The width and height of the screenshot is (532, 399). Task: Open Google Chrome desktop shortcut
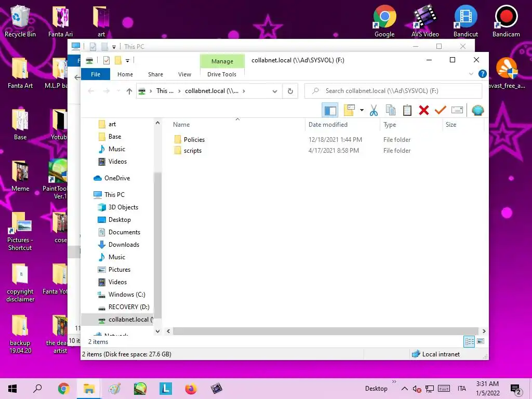pyautogui.click(x=384, y=21)
